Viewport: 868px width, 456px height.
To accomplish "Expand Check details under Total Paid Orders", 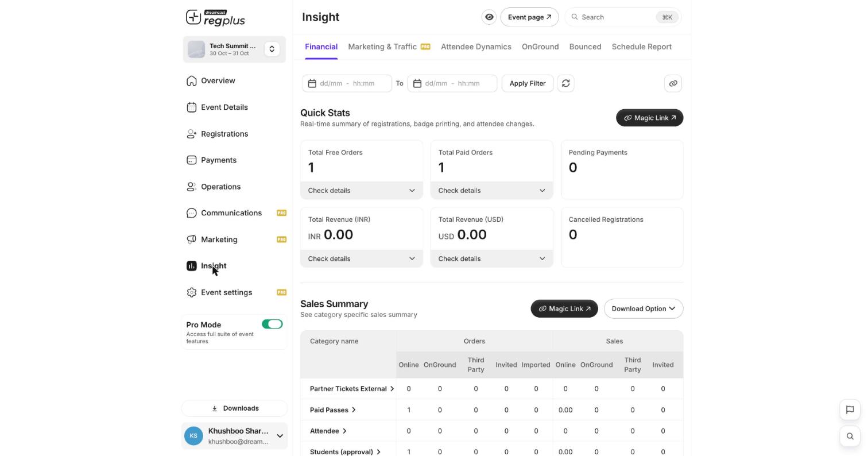I will (492, 191).
